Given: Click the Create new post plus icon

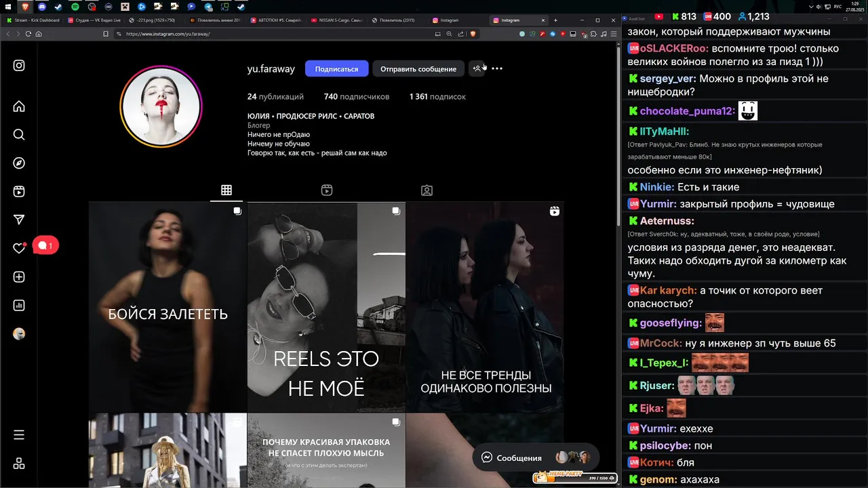Looking at the screenshot, I should pos(19,277).
